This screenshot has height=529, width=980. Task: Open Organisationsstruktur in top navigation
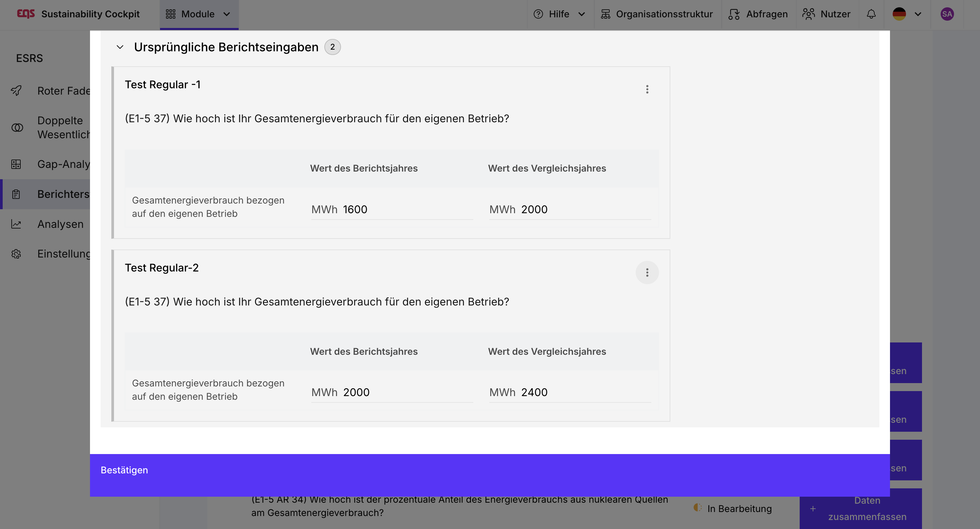pyautogui.click(x=657, y=14)
